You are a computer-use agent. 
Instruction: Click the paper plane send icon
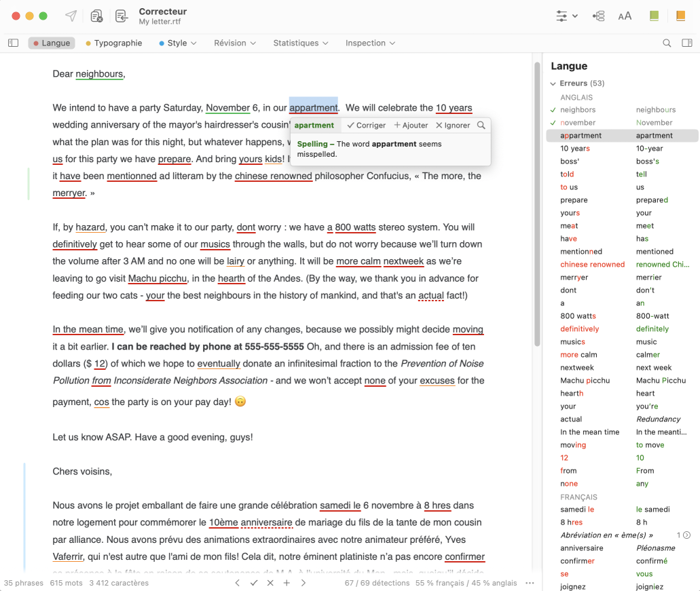(x=71, y=16)
